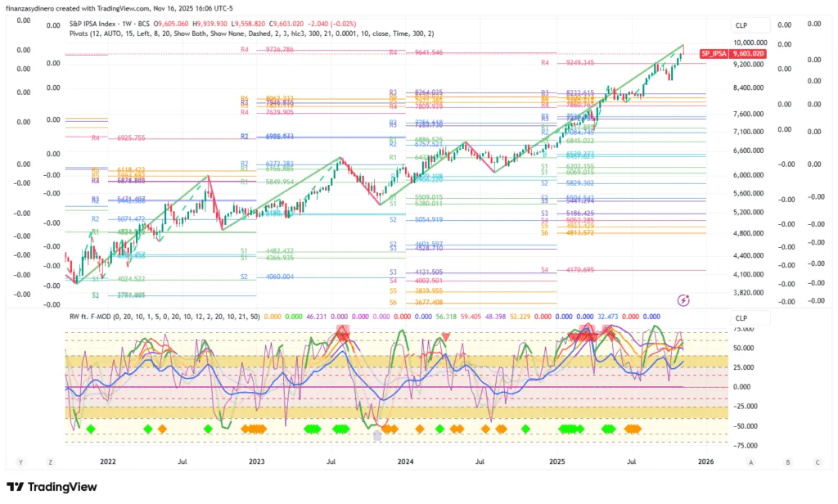Click the purple lightning bolt icon

click(x=683, y=300)
